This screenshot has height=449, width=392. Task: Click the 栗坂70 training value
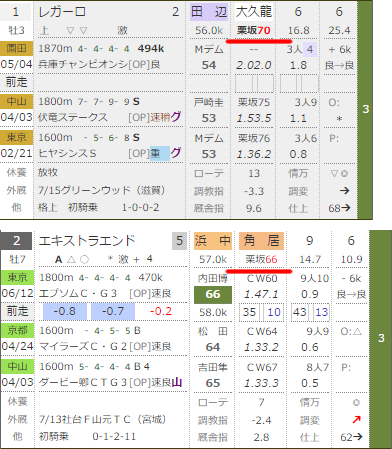tap(254, 31)
